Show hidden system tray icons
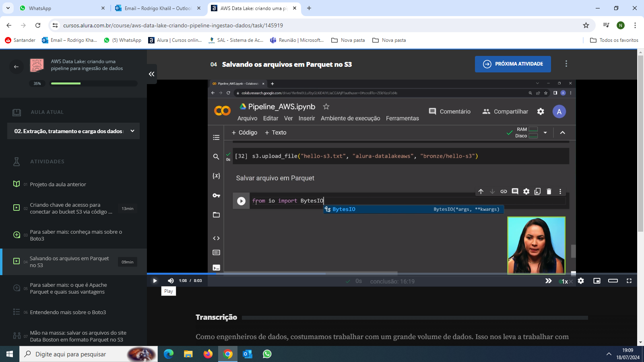 [x=609, y=354]
